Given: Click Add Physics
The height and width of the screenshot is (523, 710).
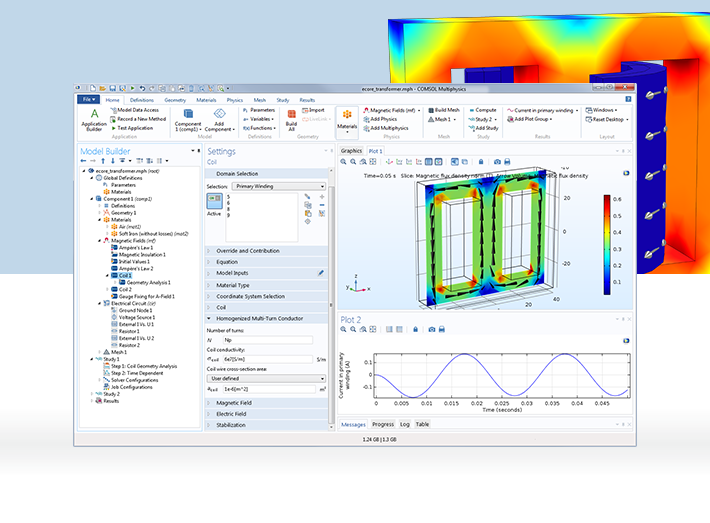Looking at the screenshot, I should click(x=380, y=119).
